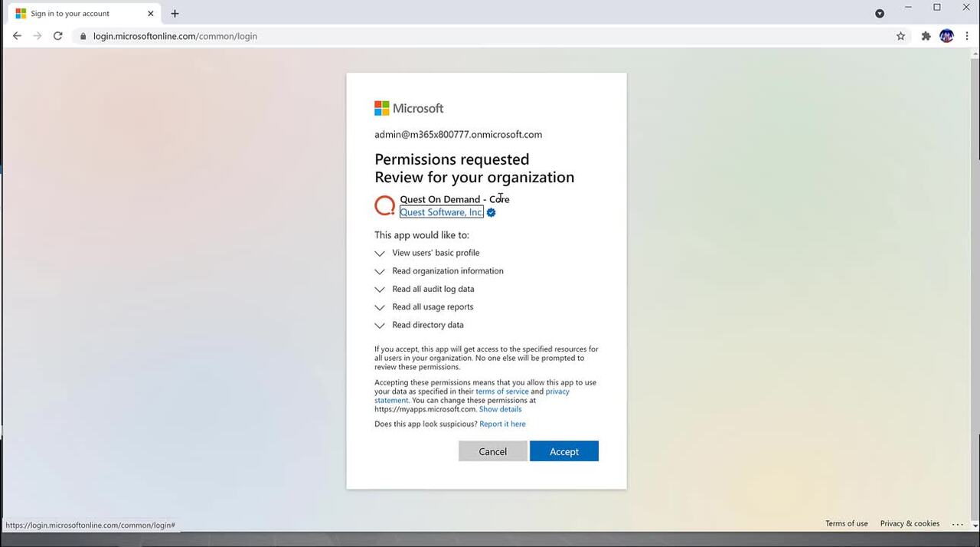Click the tab search dropdown circle icon
This screenshot has height=547, width=980.
point(880,13)
